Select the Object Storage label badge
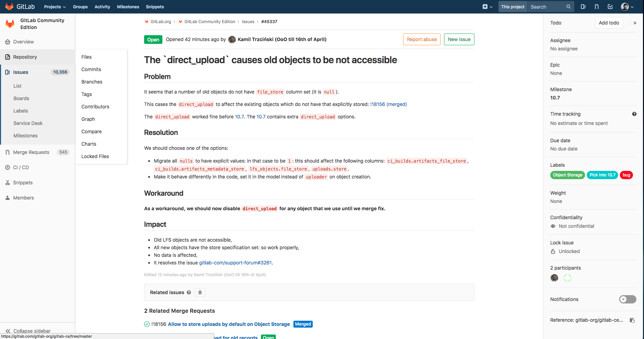Image resolution: width=644 pixels, height=339 pixels. click(567, 175)
